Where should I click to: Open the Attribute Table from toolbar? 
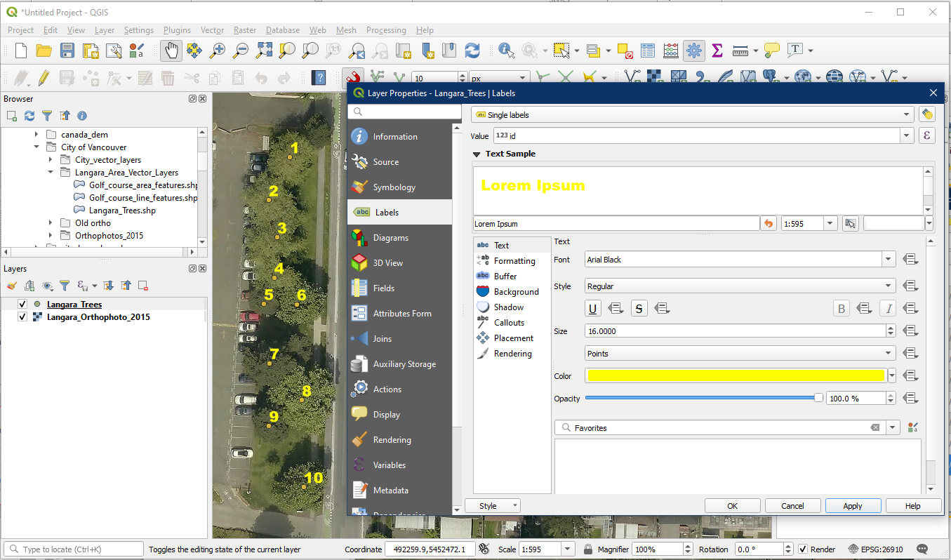coord(648,51)
